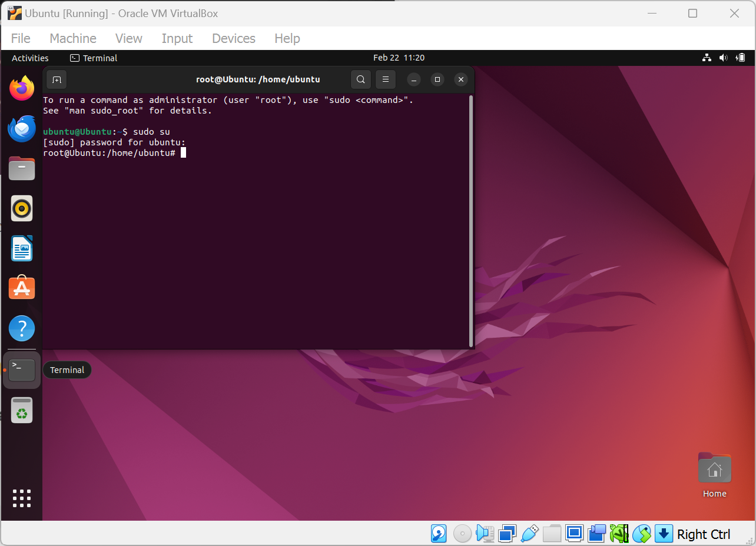Open the VirtualBox Help menu
Screen dimensions: 756x546
(287, 38)
